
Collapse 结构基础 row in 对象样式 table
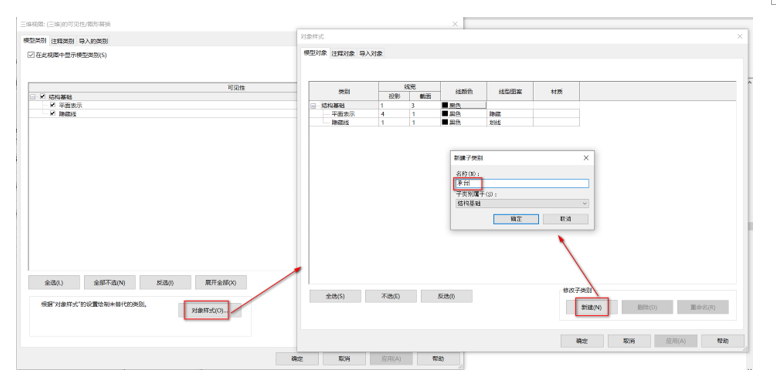point(313,105)
